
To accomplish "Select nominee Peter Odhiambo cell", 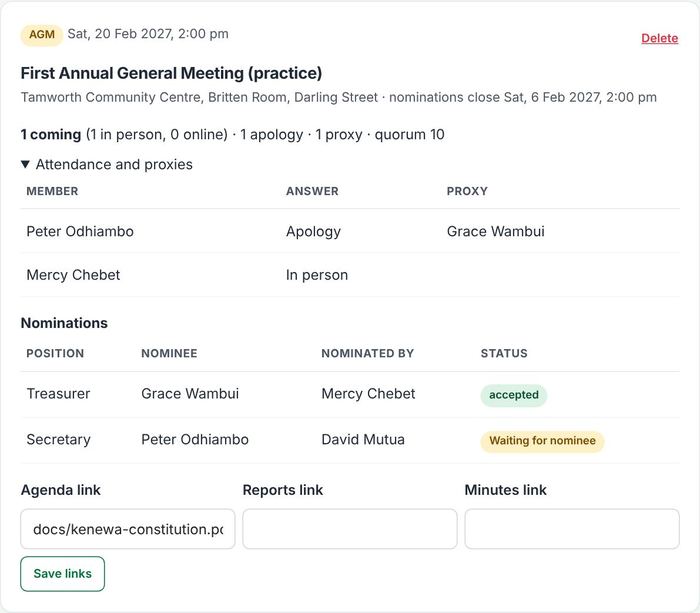I will click(x=195, y=440).
